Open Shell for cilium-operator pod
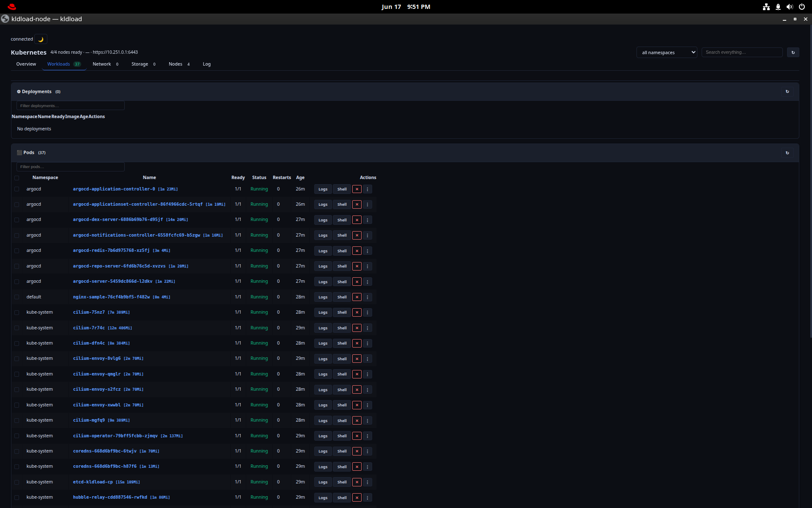The height and width of the screenshot is (508, 812). (x=342, y=436)
